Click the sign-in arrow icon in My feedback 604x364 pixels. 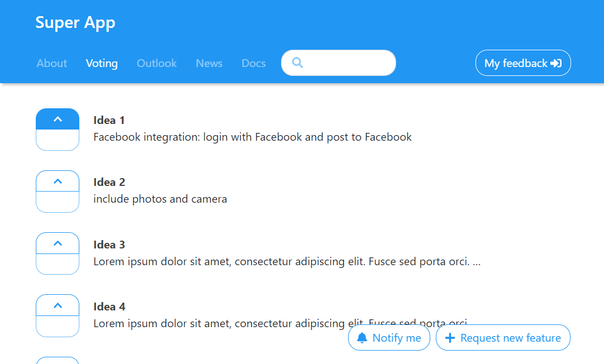coord(556,63)
